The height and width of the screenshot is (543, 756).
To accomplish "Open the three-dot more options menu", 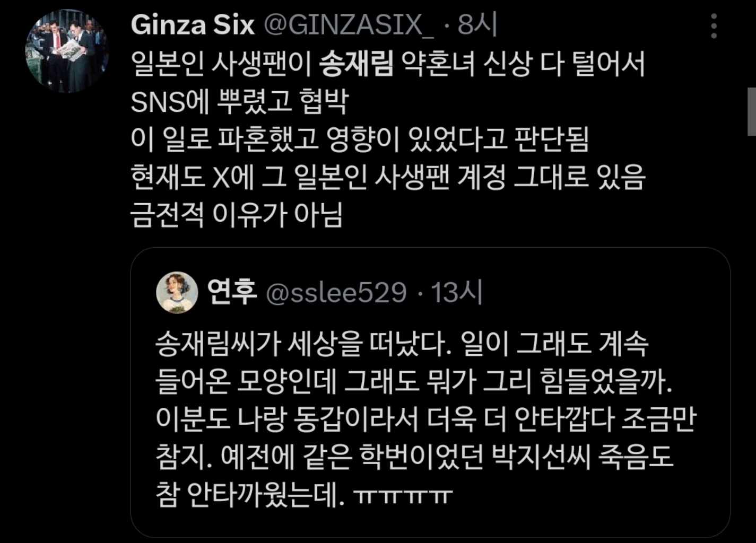I will tap(714, 26).
